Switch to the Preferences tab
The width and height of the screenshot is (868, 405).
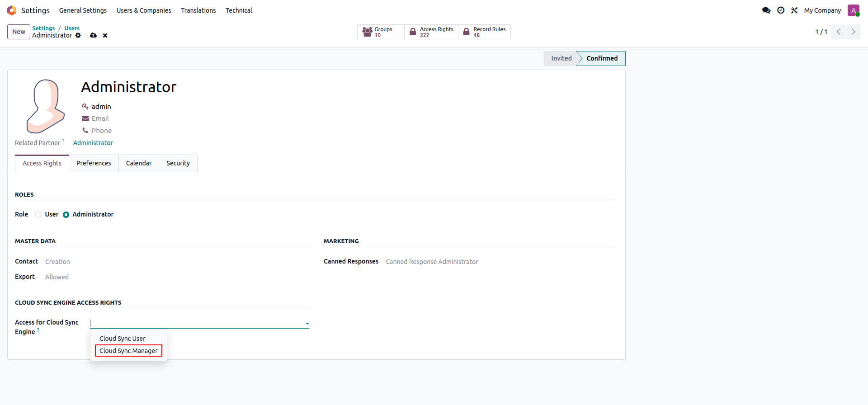pos(94,163)
